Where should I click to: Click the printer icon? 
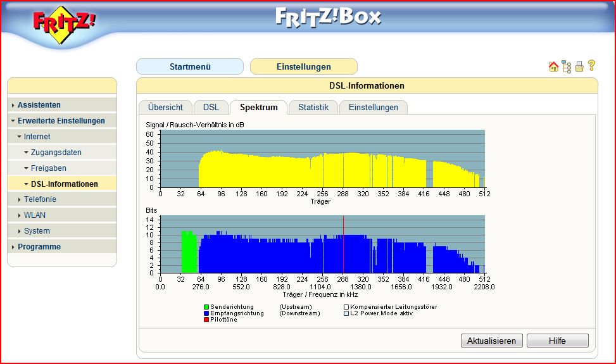point(579,66)
